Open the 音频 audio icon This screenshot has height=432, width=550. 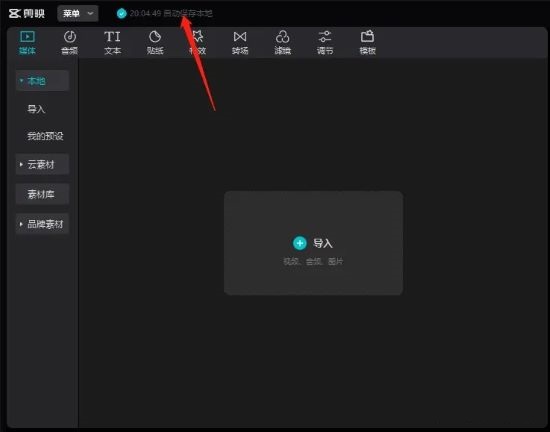click(x=70, y=37)
